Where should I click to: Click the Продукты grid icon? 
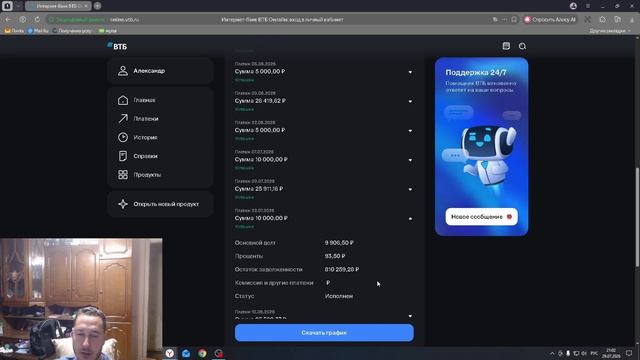tap(123, 174)
